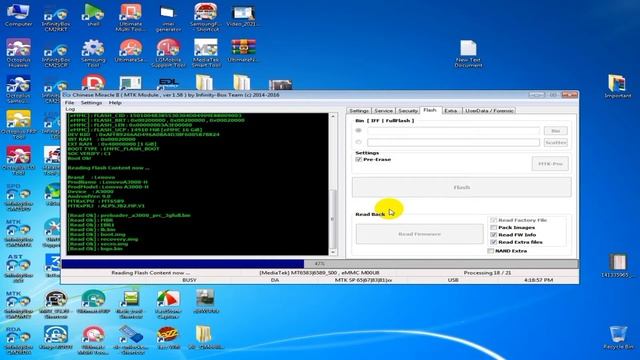Screen dimensions: 640x360
Task: Switch to the Security tab
Action: pyautogui.click(x=407, y=111)
